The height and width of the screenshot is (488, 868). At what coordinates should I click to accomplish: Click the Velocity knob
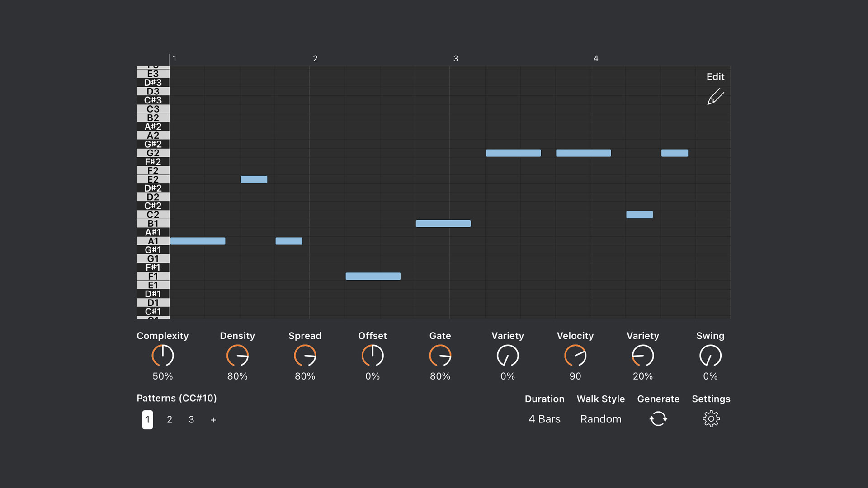click(x=575, y=356)
